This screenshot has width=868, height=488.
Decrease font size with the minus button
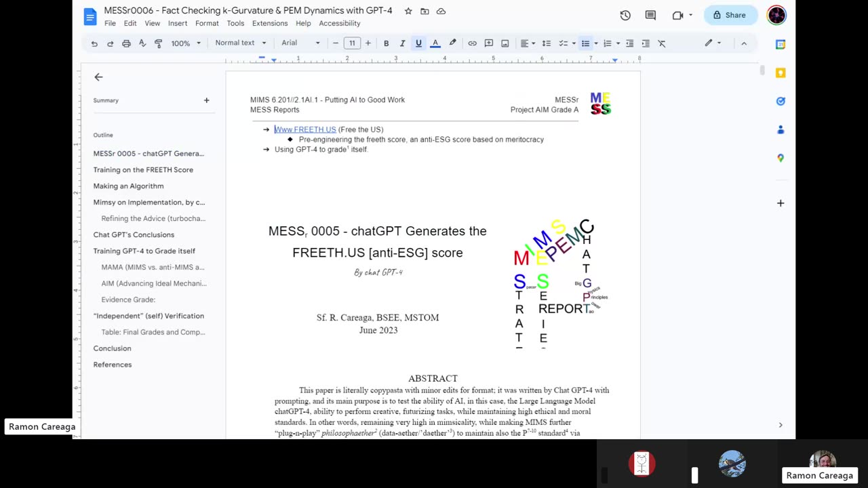click(335, 43)
